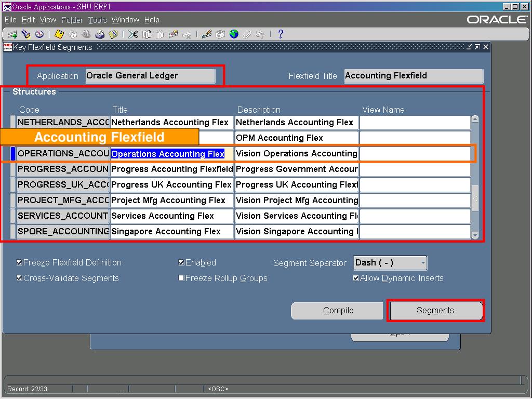The width and height of the screenshot is (532, 399).
Task: Uncheck the Enabled checkbox
Action: click(181, 262)
